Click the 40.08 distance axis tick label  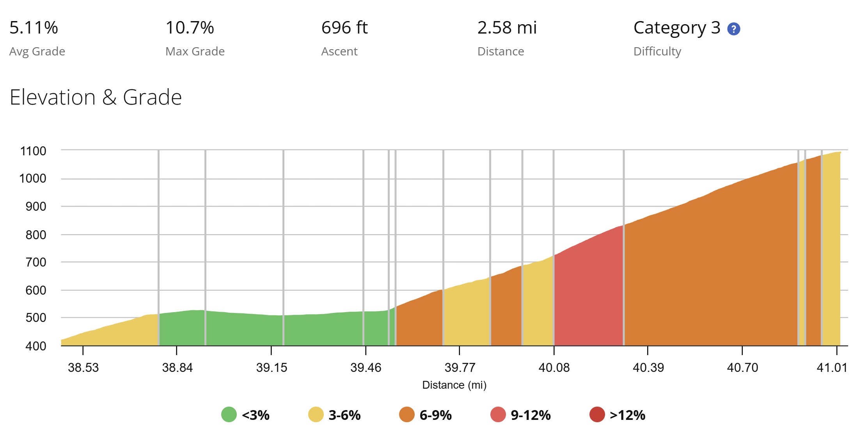click(554, 368)
